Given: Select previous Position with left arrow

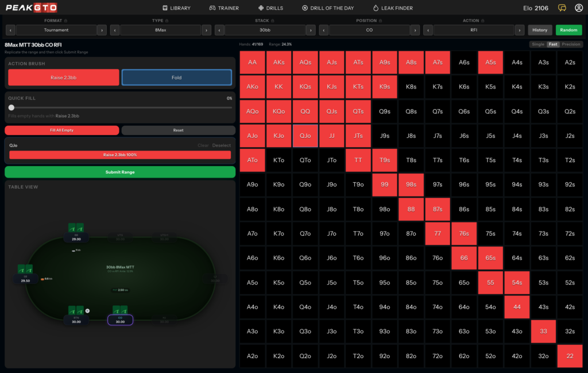Looking at the screenshot, I should tap(324, 30).
